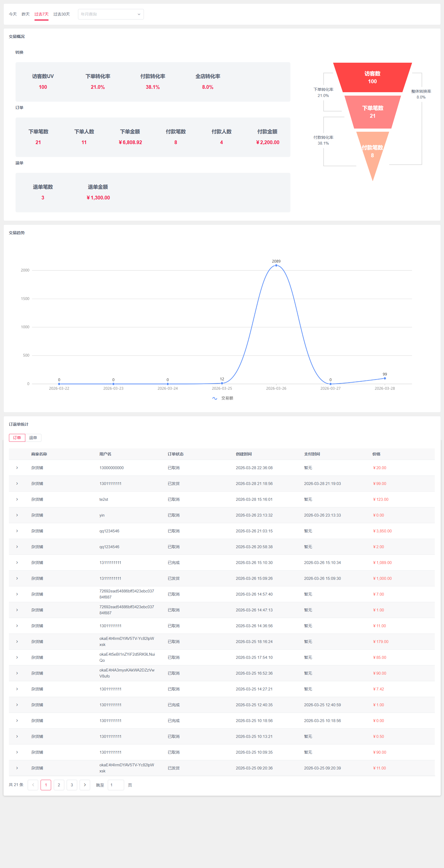Click inside the 跳至 page number input
This screenshot has height=868, width=444.
(x=116, y=785)
